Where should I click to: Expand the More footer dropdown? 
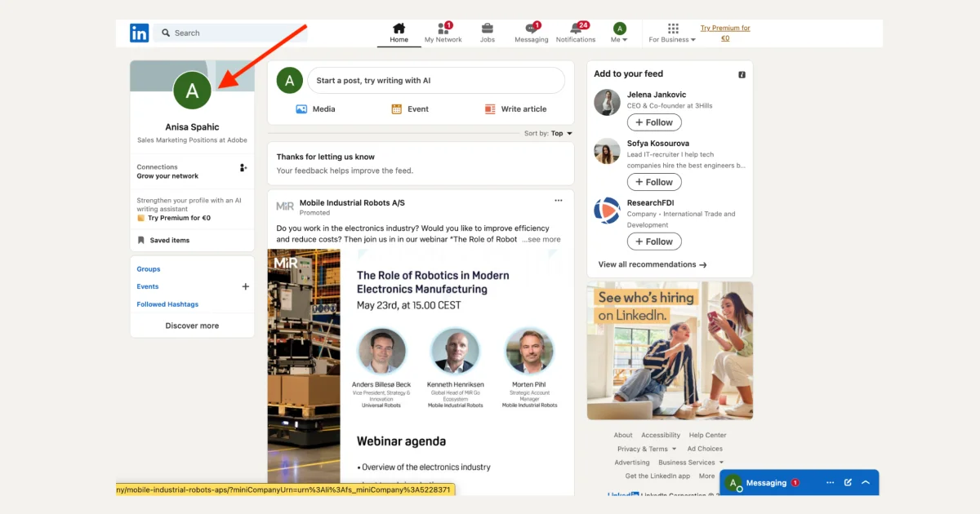709,476
